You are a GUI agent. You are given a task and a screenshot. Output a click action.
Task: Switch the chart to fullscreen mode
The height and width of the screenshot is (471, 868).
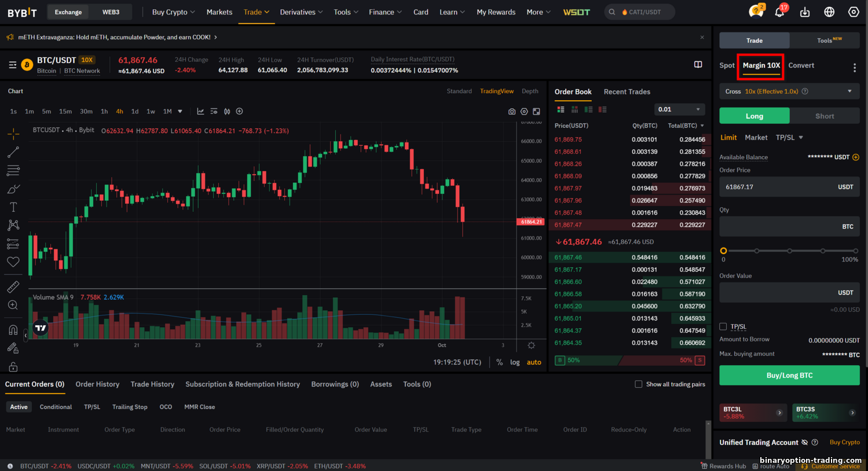click(537, 112)
